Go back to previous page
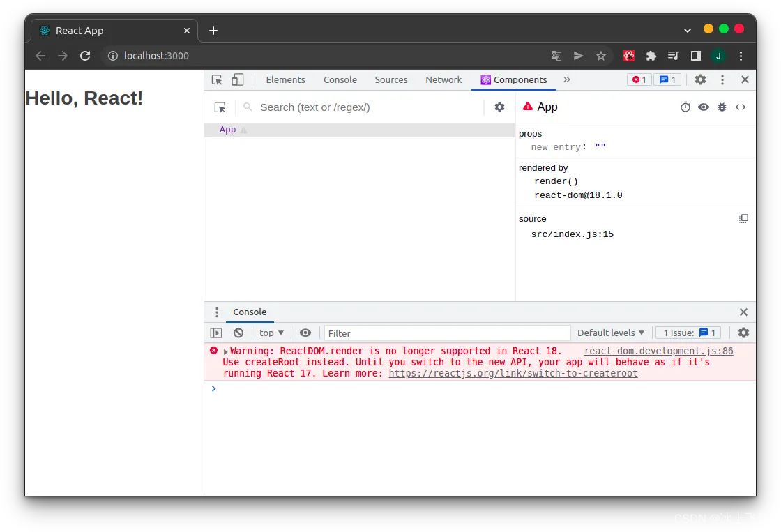Viewport: 781px width, 532px height. point(40,56)
